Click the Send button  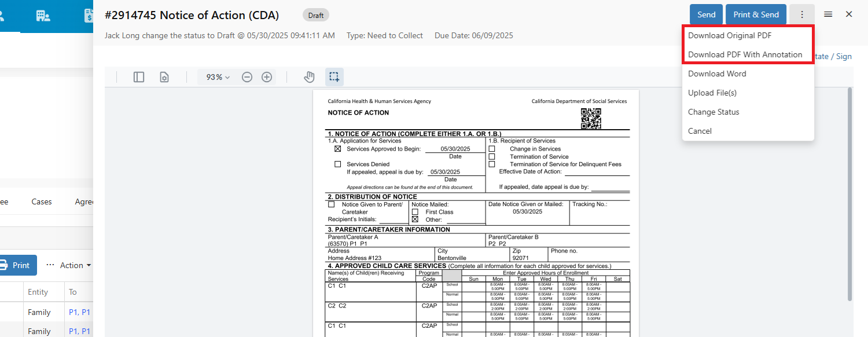pyautogui.click(x=706, y=14)
